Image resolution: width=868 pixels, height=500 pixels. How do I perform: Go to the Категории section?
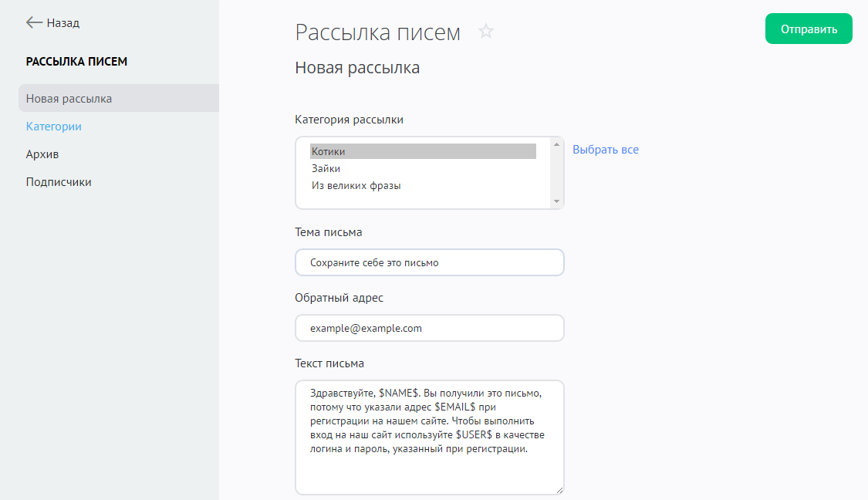click(x=54, y=127)
